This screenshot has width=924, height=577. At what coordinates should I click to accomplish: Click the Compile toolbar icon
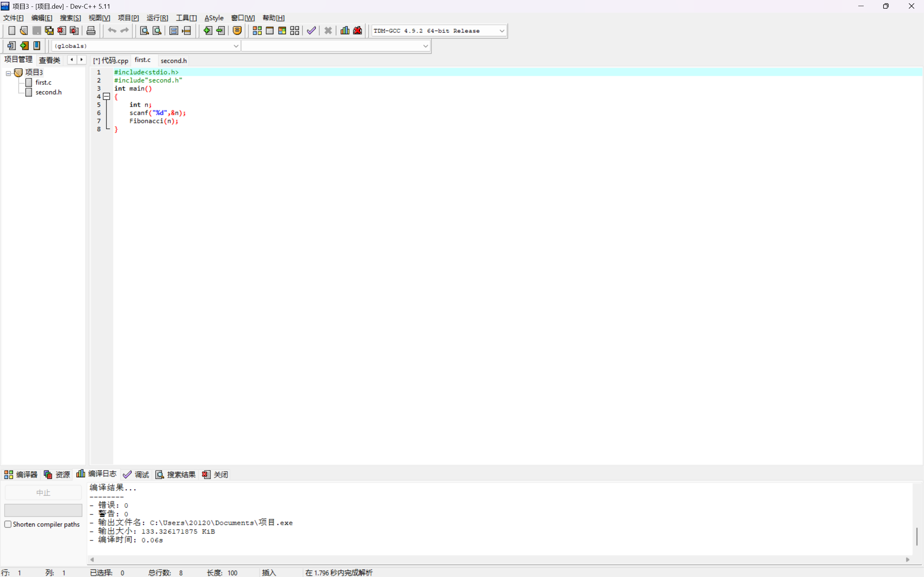point(257,31)
